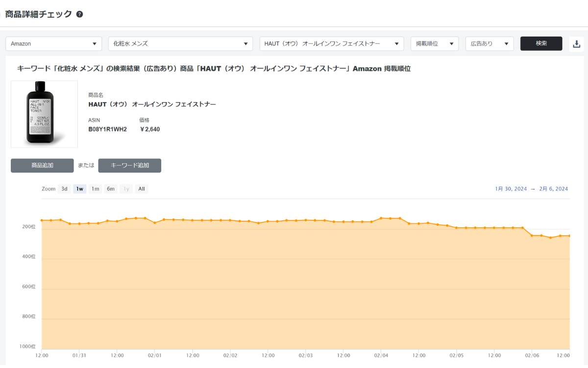Click the キーワード追加 button
588x368 pixels.
[x=130, y=165]
